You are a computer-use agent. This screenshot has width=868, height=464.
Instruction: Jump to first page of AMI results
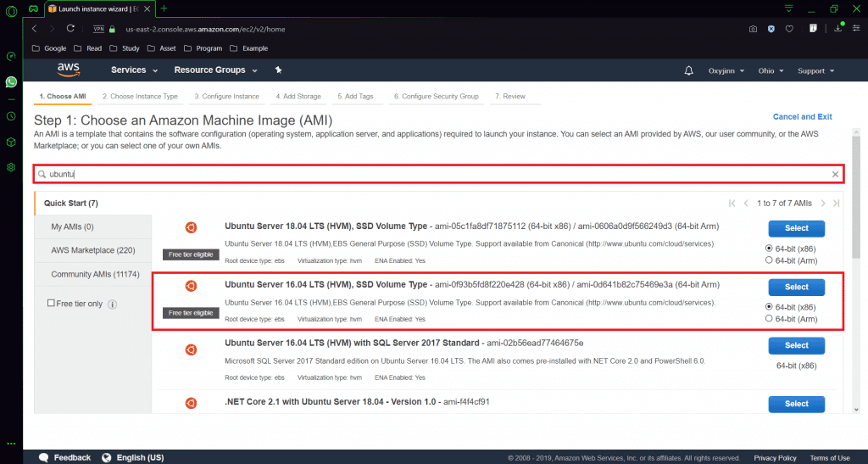point(732,204)
